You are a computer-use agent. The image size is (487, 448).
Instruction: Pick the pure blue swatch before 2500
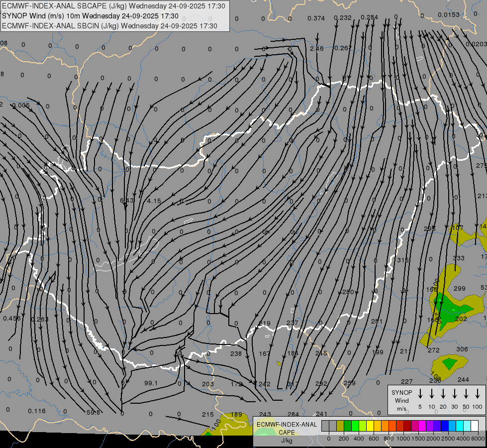(445, 426)
